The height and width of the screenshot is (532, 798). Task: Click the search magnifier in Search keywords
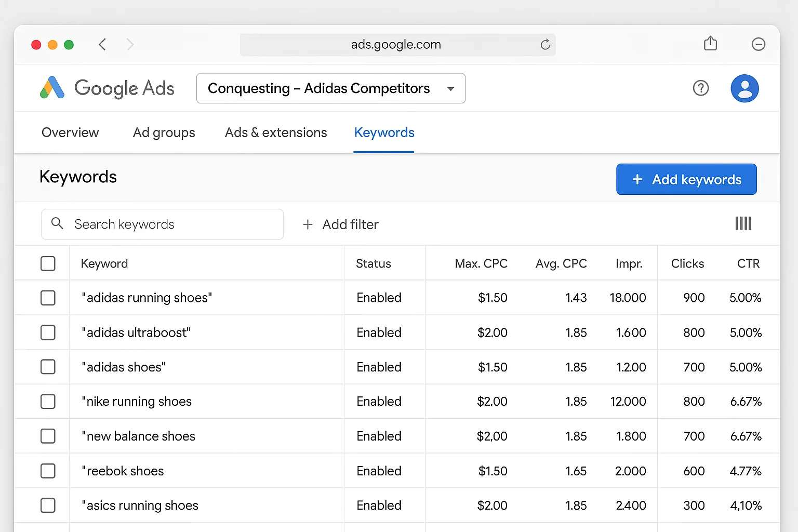coord(57,224)
